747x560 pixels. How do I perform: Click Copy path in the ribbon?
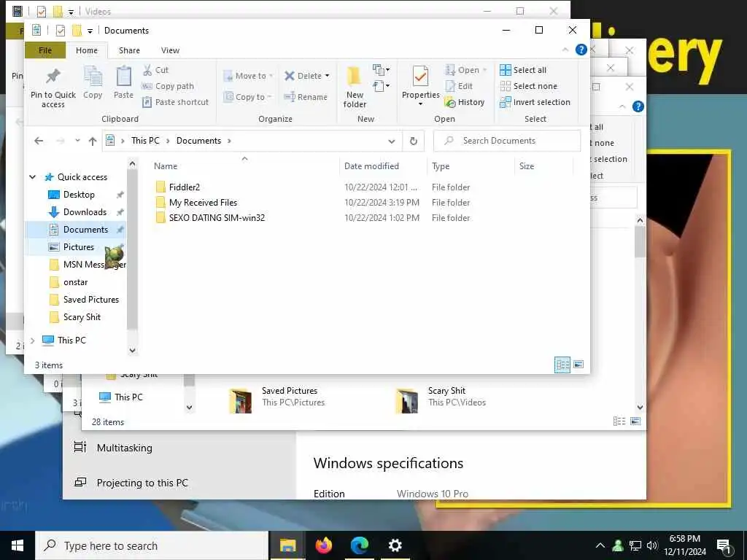click(x=169, y=86)
